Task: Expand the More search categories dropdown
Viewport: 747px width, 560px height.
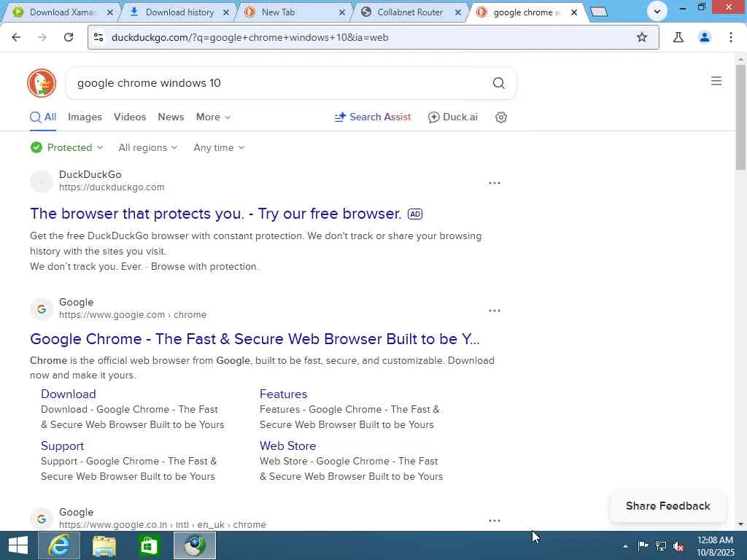Action: [213, 117]
